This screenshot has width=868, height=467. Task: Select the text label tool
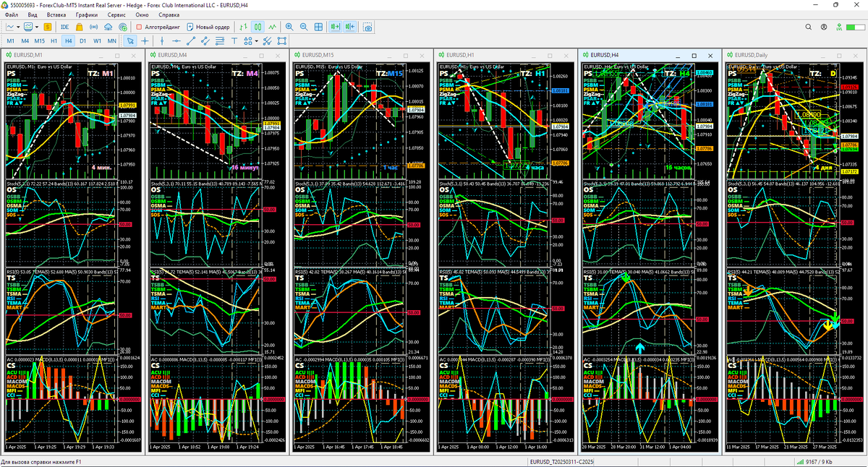(234, 41)
